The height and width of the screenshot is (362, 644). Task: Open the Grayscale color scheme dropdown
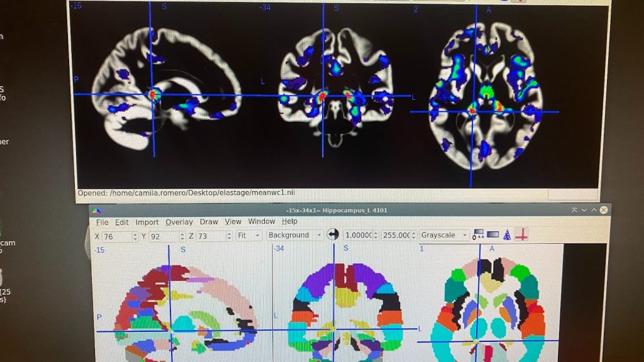pyautogui.click(x=444, y=235)
